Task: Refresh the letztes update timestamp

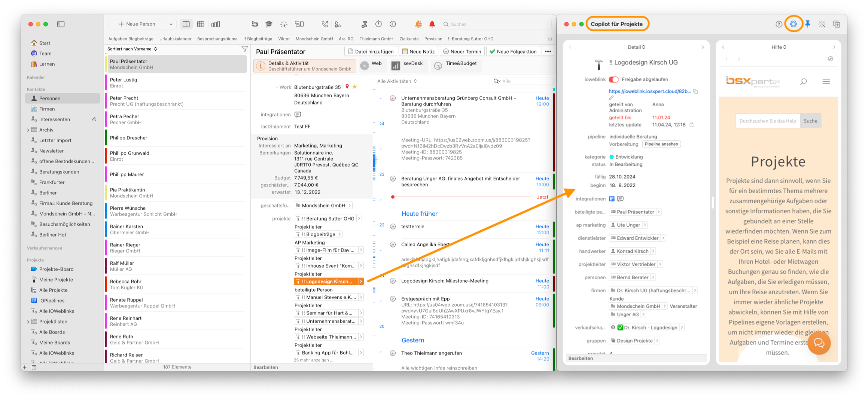Action: coord(692,125)
